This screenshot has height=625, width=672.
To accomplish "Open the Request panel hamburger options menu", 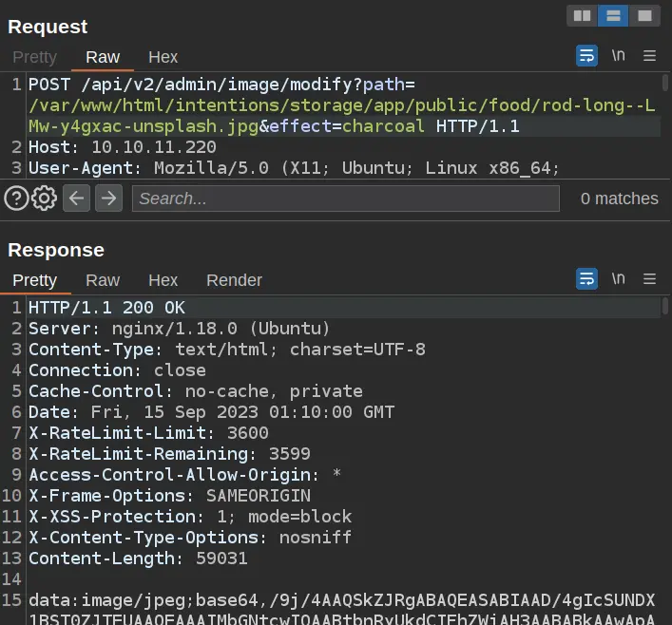I will 650,56.
